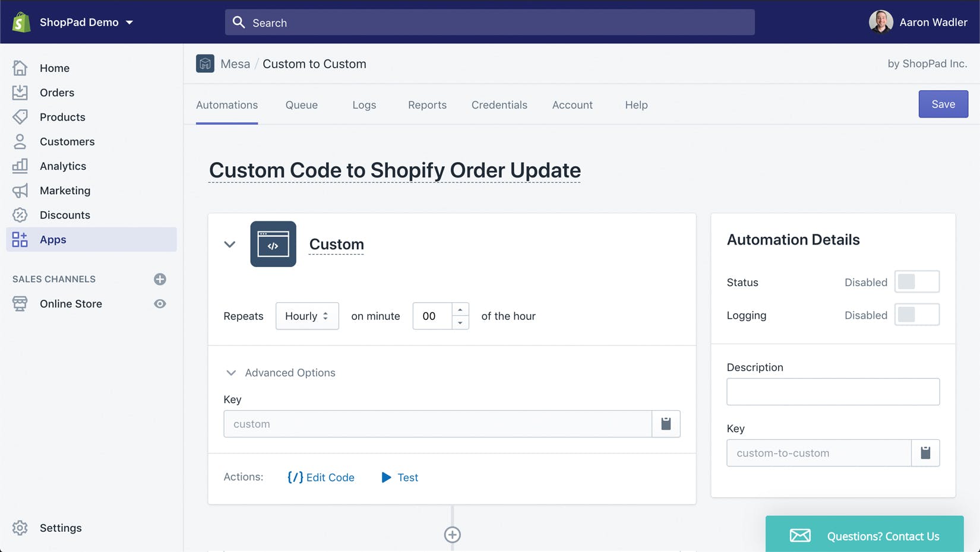Click the Marketing megaphone icon

point(20,191)
